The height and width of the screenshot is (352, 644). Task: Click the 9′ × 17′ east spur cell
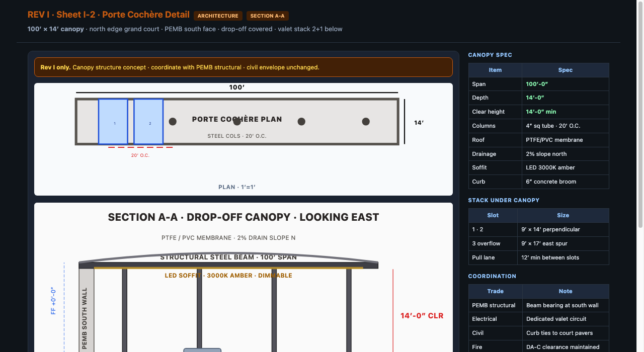[563, 243]
